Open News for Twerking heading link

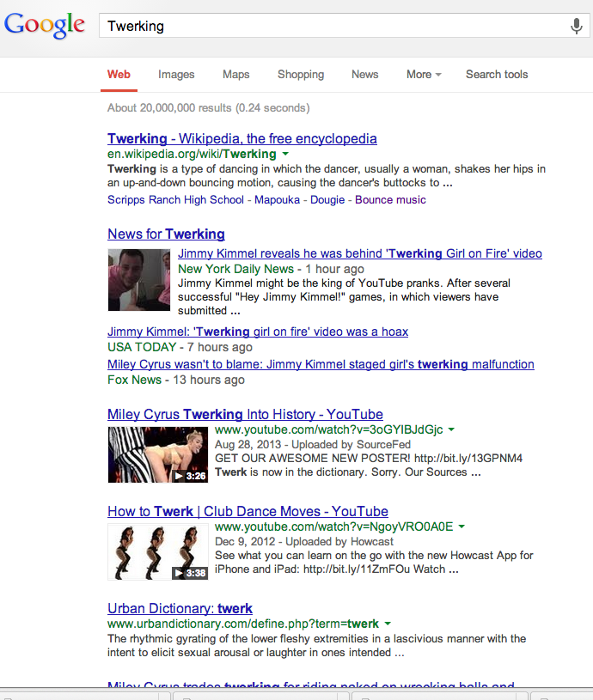[166, 234]
